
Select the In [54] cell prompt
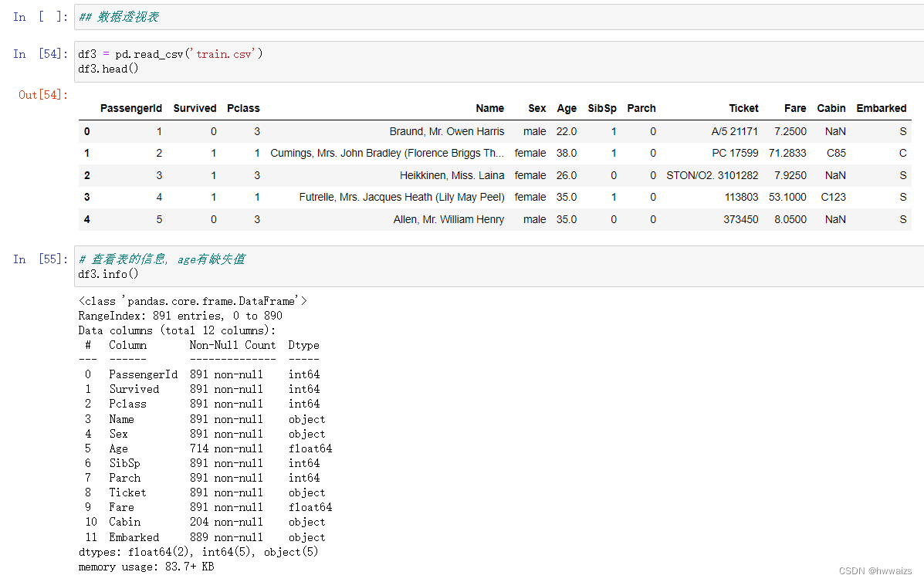(40, 54)
